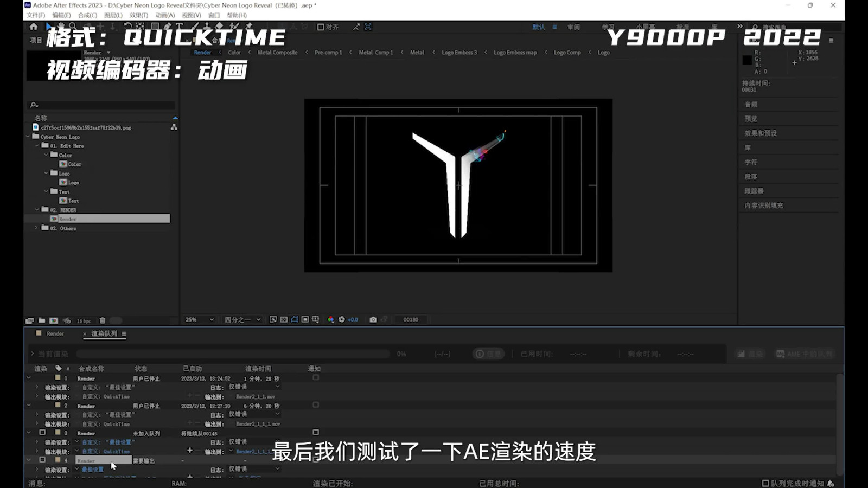
Task: Collapse the 01. Edit Here folder
Action: pos(37,146)
